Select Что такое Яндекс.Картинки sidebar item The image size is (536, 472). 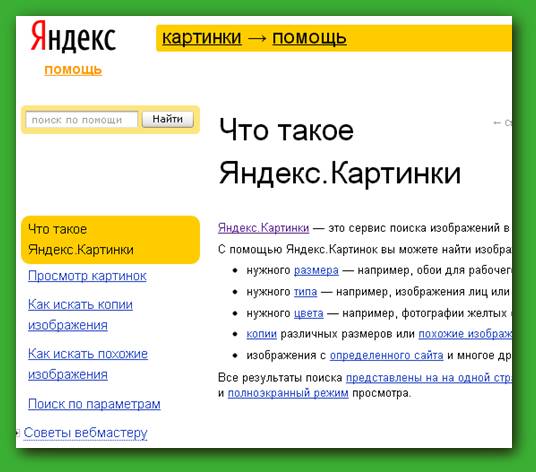point(110,240)
